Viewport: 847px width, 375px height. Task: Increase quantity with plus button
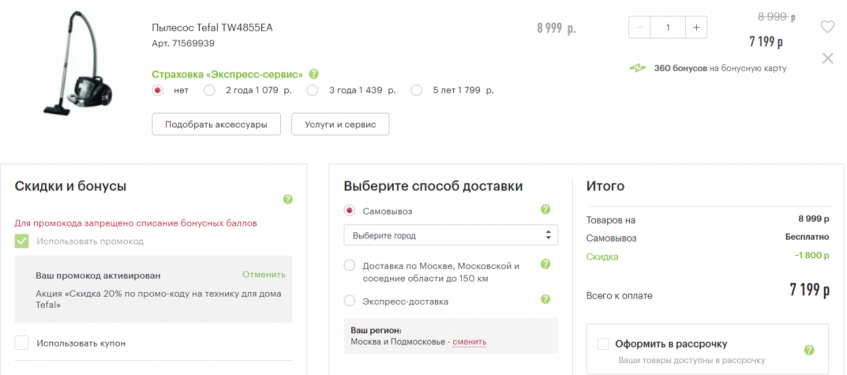[x=696, y=28]
